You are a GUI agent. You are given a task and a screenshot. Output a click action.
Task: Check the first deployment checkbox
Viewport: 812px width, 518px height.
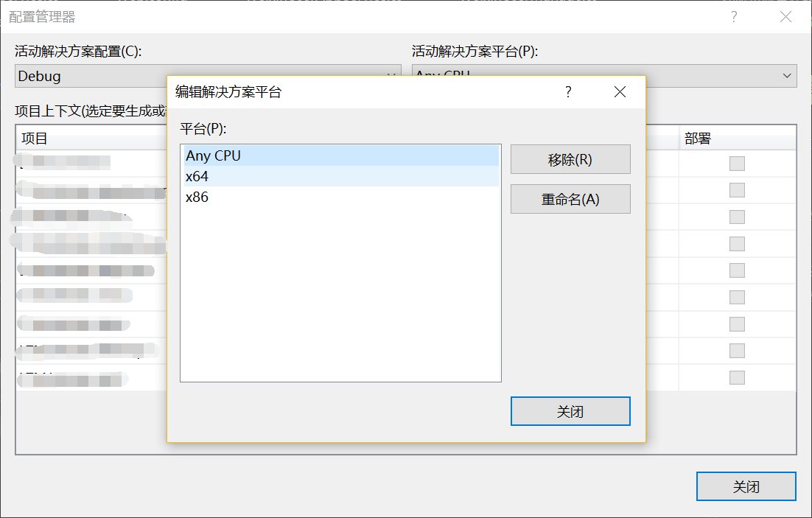click(737, 163)
